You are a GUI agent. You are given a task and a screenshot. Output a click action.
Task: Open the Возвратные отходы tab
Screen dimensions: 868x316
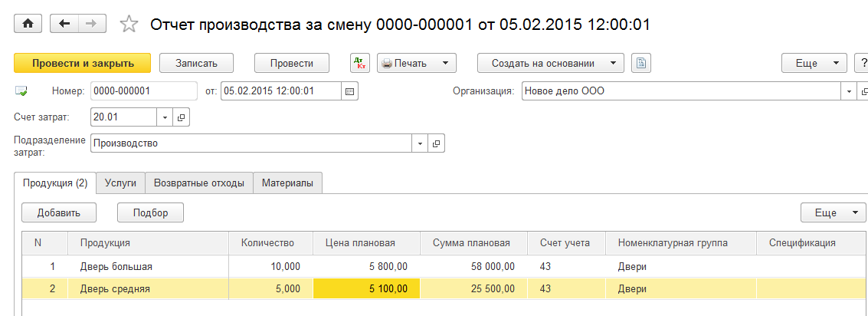199,183
